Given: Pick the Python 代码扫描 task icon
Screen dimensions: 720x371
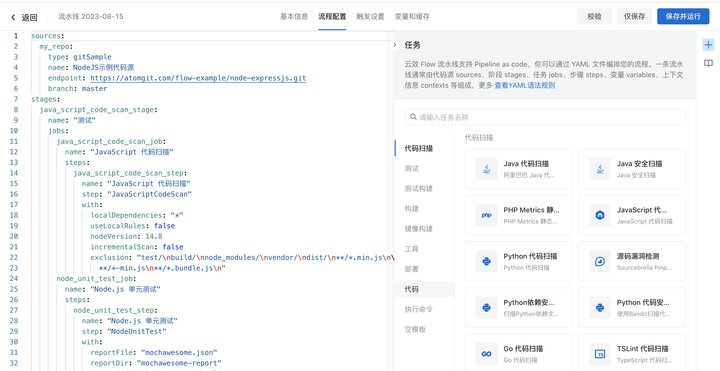Looking at the screenshot, I should pyautogui.click(x=486, y=261).
